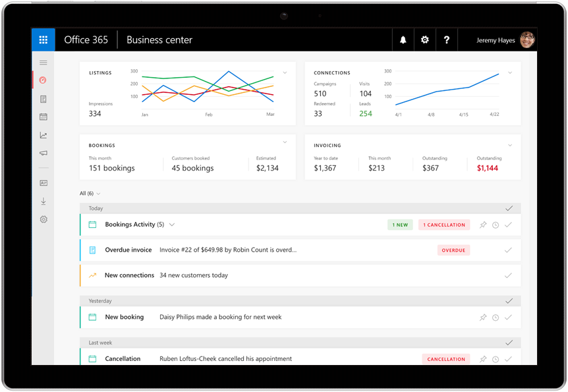Viewport: 568px width, 392px height.
Task: Open the Office 365 app launcher grid
Action: (x=43, y=40)
